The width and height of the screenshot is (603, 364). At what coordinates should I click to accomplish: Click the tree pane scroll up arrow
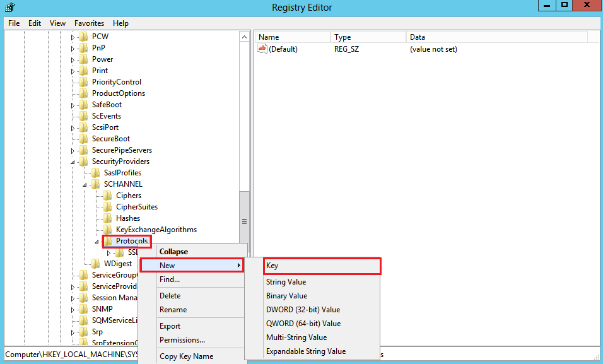pos(244,37)
